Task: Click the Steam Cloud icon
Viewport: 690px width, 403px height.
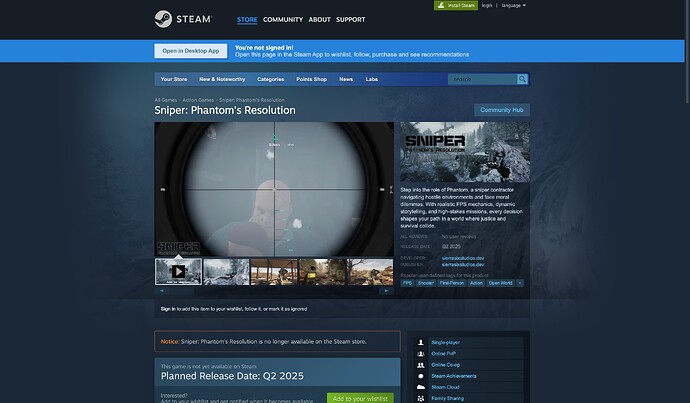Action: [421, 387]
